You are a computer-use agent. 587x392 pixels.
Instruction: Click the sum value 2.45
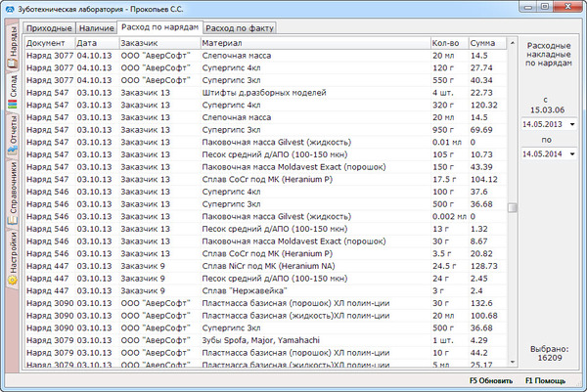pyautogui.click(x=478, y=279)
